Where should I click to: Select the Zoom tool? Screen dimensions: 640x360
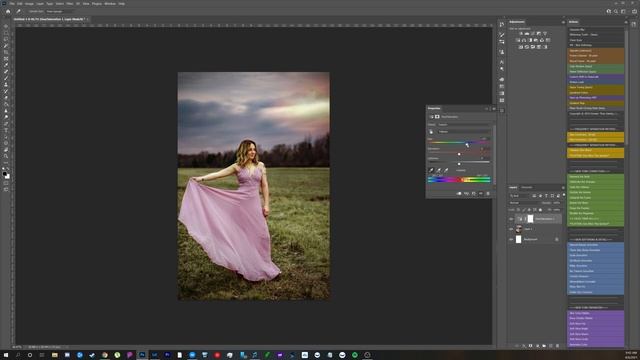(x=6, y=156)
